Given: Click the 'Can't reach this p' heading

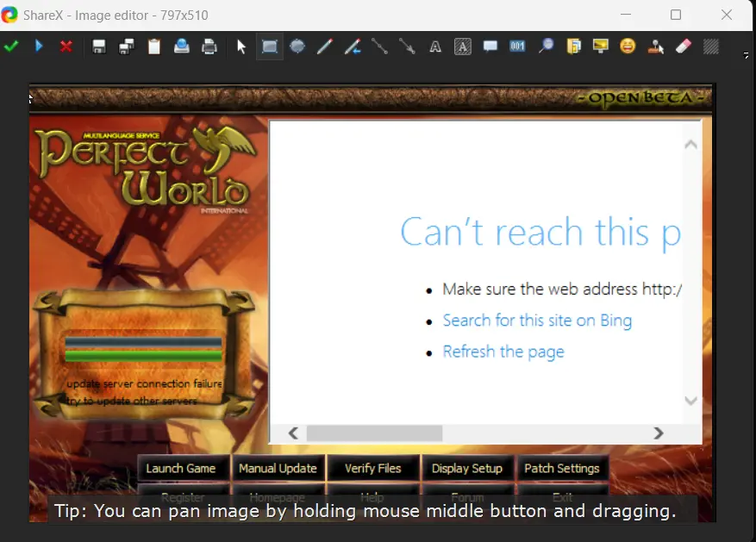Looking at the screenshot, I should click(x=540, y=234).
